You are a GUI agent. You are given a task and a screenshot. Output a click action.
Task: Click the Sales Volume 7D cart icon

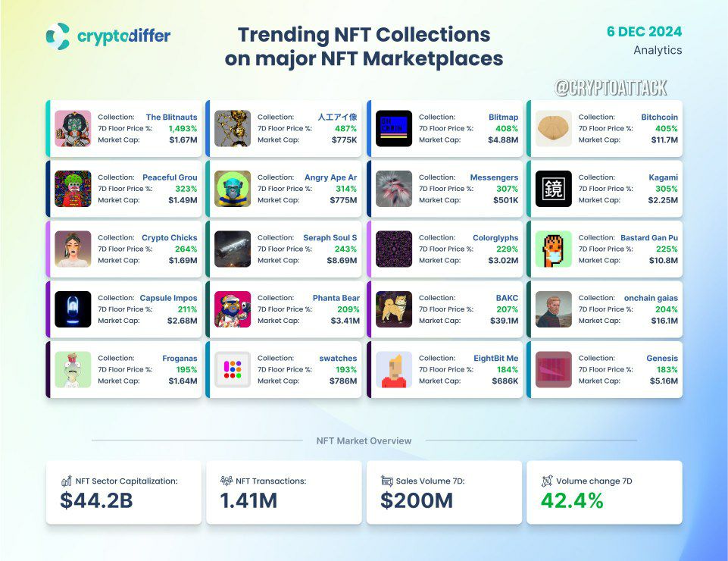[387, 481]
